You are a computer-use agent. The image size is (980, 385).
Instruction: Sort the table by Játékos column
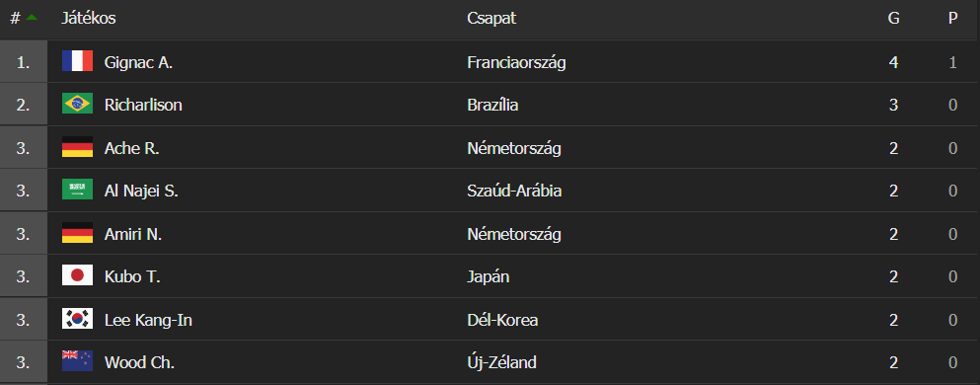tap(88, 19)
